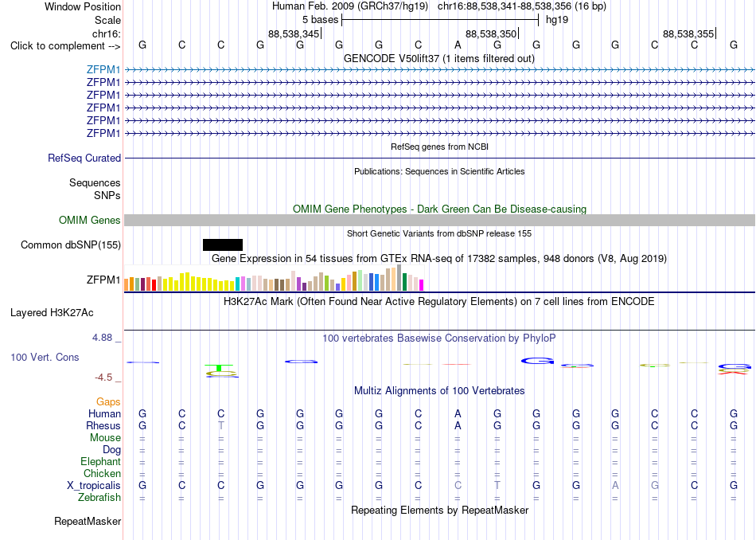756x540 pixels.
Task: Click the "4.88" upper range value
Action: [102, 338]
